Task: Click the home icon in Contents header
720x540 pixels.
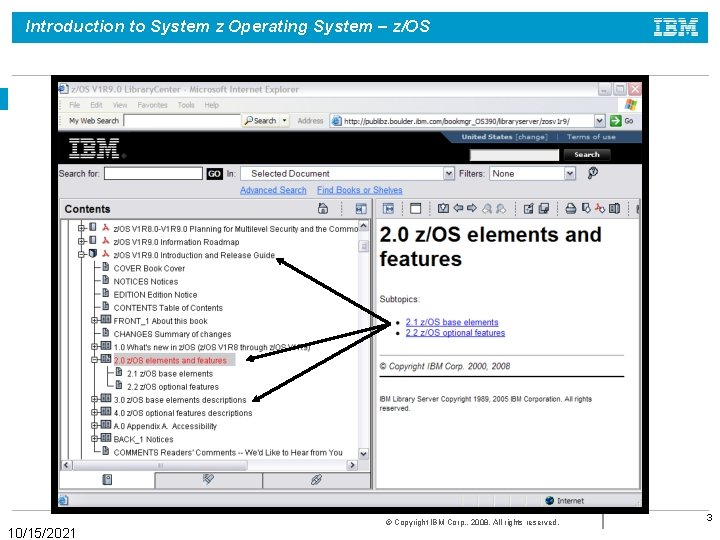Action: tap(323, 209)
